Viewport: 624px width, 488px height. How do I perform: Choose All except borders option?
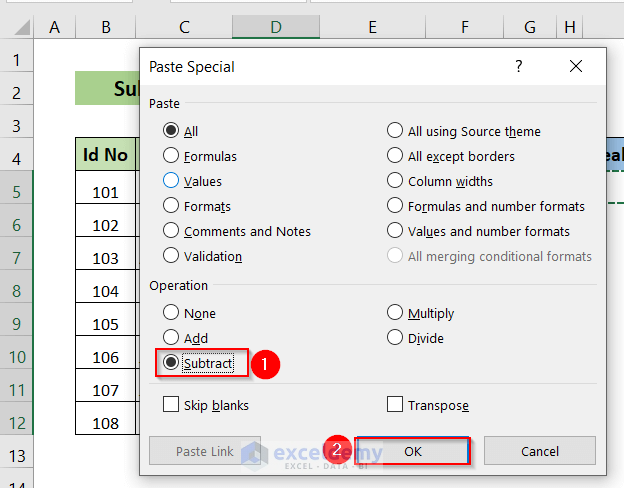[x=396, y=156]
